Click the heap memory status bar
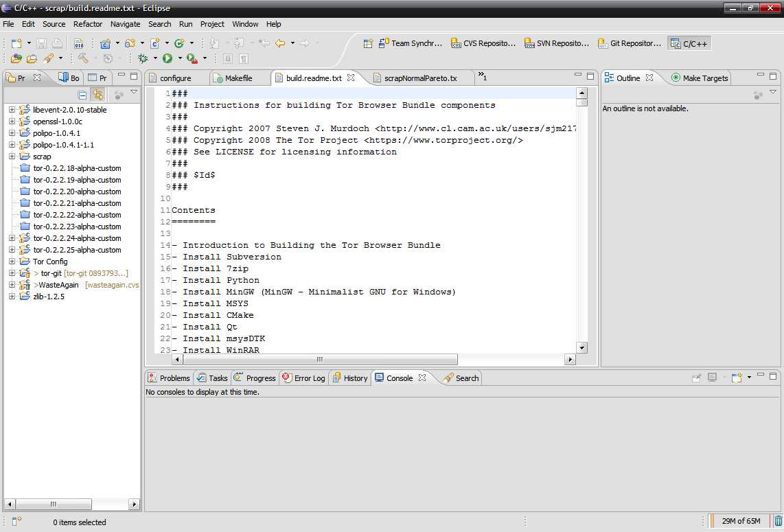The height and width of the screenshot is (532, 784). click(x=741, y=521)
